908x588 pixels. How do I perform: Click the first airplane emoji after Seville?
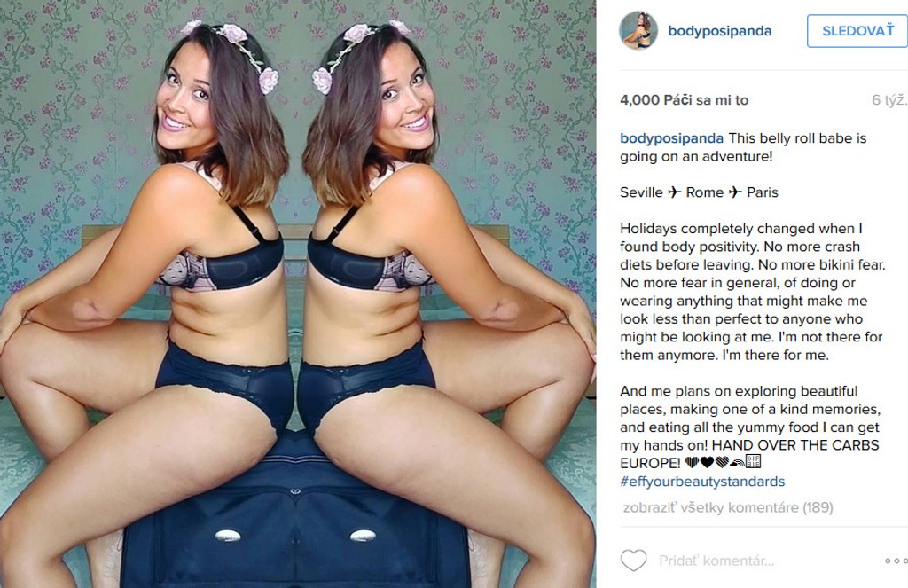pyautogui.click(x=674, y=192)
